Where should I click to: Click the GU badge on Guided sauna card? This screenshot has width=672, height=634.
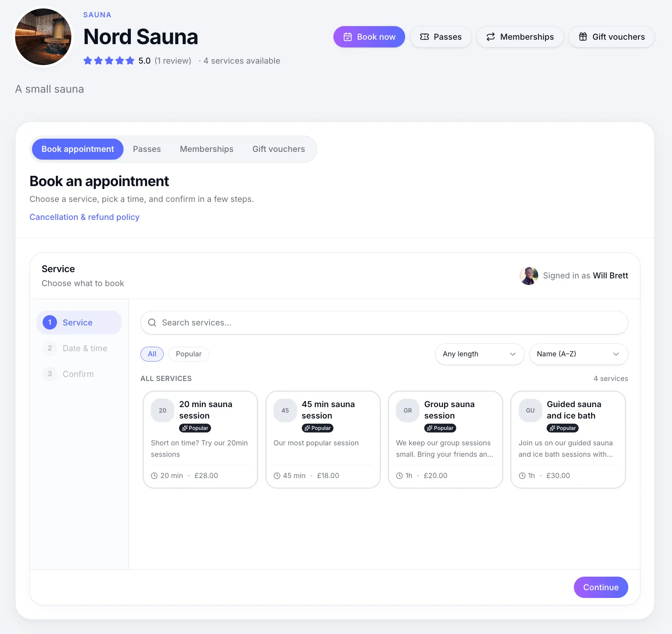(x=530, y=410)
